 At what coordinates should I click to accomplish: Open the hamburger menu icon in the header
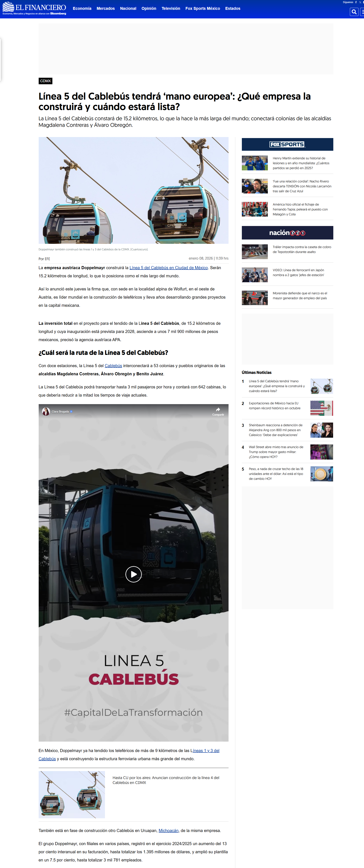[x=362, y=12]
